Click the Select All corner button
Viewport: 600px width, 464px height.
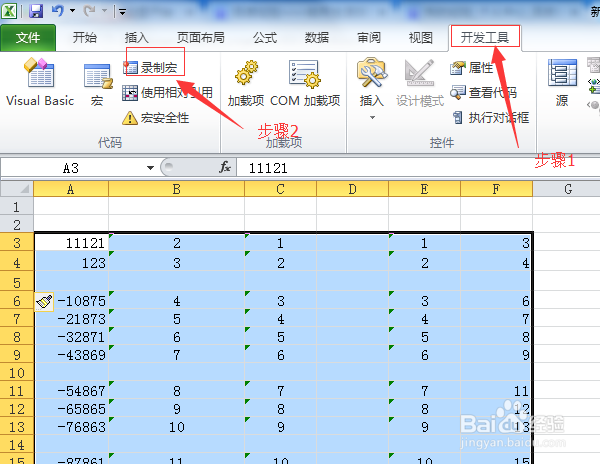tap(16, 189)
